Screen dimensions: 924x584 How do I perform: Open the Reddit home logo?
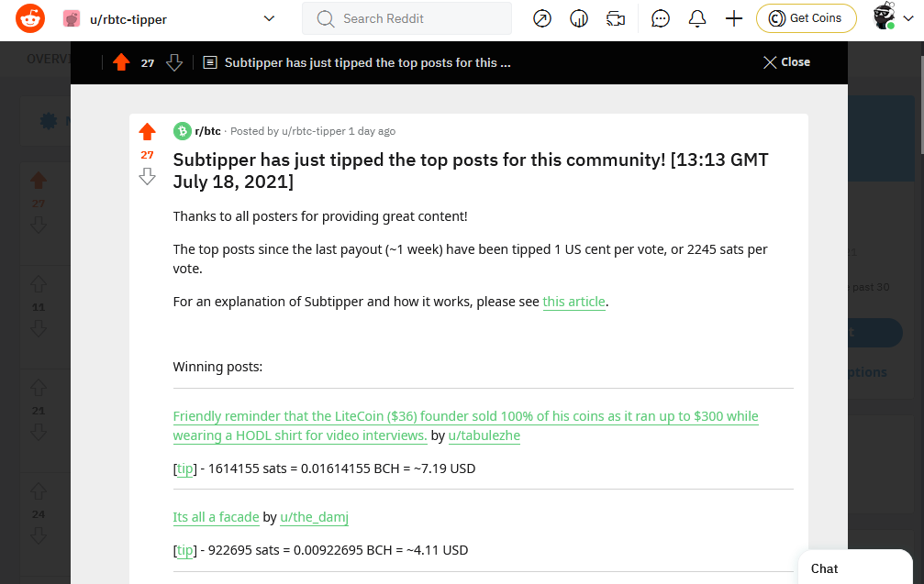[30, 19]
